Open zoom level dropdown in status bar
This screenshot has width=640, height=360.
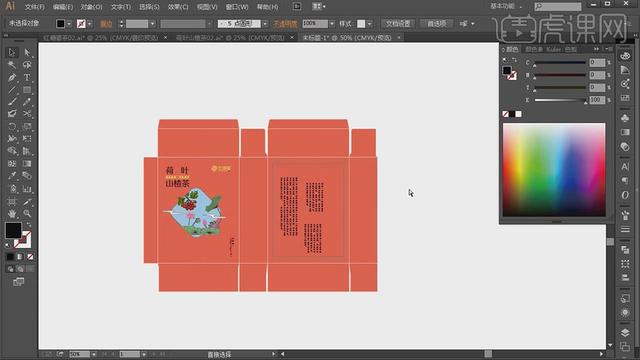coord(94,354)
